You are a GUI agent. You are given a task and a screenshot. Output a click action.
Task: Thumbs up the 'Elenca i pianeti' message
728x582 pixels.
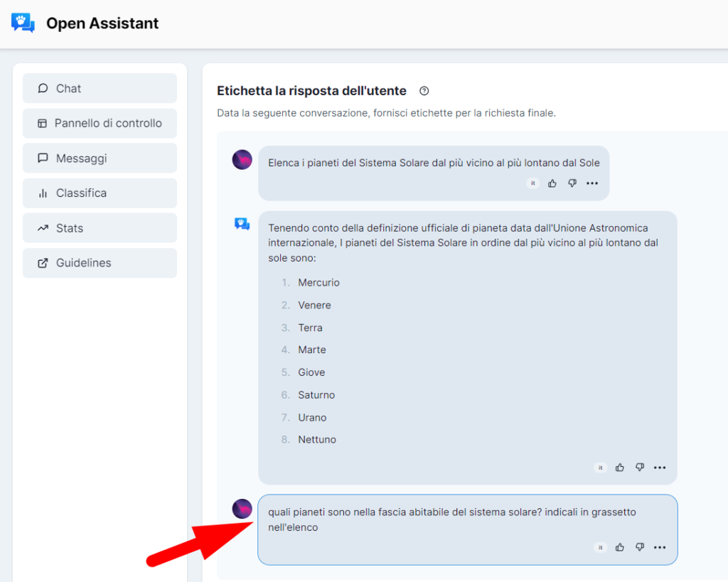tap(552, 183)
